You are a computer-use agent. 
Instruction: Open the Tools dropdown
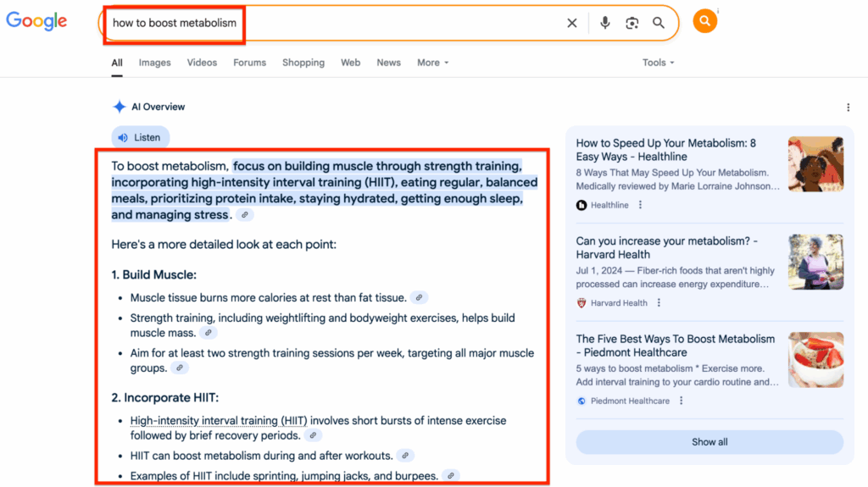658,63
